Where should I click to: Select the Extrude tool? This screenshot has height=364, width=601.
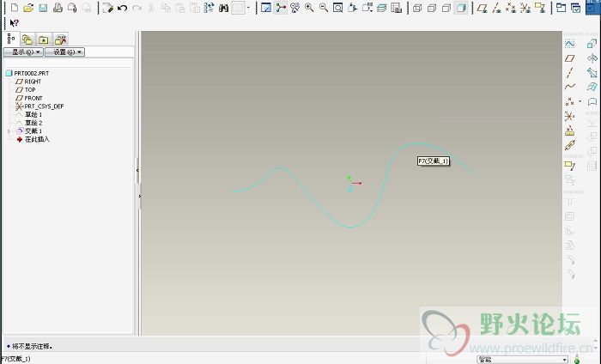point(592,44)
